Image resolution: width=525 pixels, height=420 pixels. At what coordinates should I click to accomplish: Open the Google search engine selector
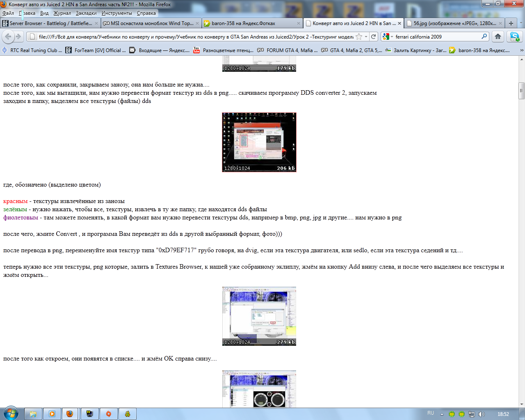[x=388, y=37]
